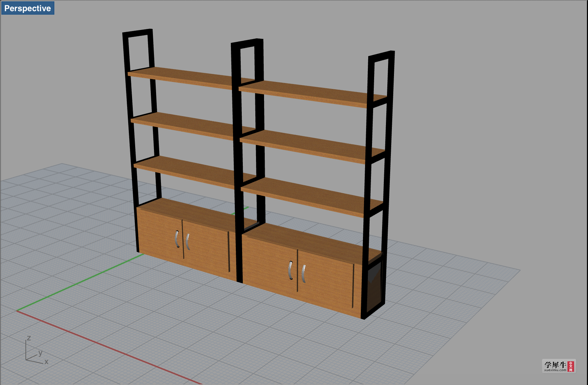Image resolution: width=588 pixels, height=385 pixels.
Task: Select the right cabinet's right door handle
Action: point(303,274)
